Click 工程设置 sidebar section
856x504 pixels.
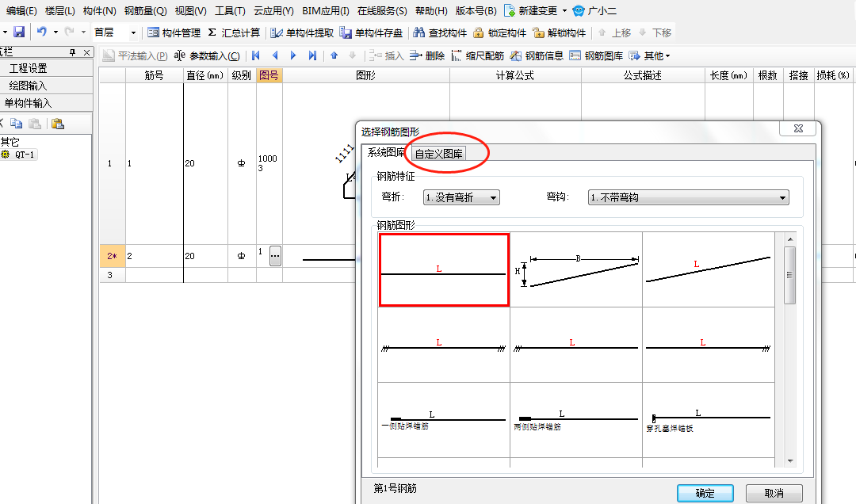tap(47, 68)
